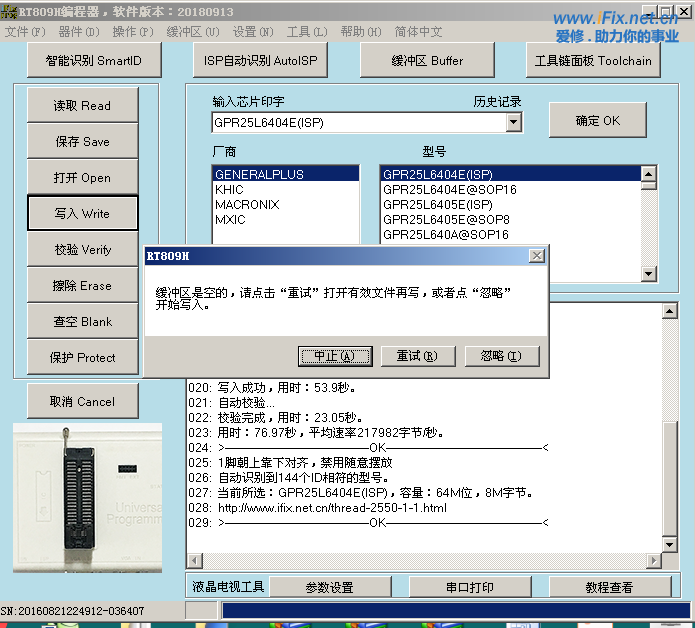This screenshot has height=628, width=695.
Task: Open the 工具(L) menu
Action: tap(307, 32)
